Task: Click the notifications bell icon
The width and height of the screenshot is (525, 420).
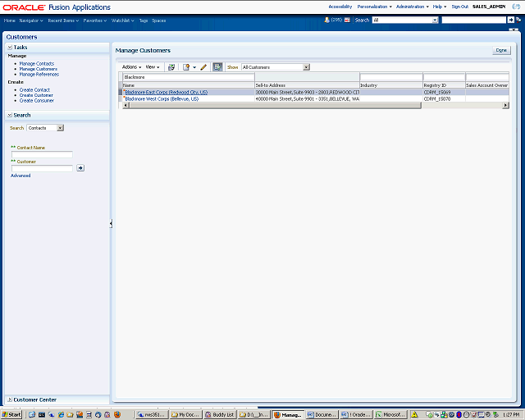Action: click(326, 20)
